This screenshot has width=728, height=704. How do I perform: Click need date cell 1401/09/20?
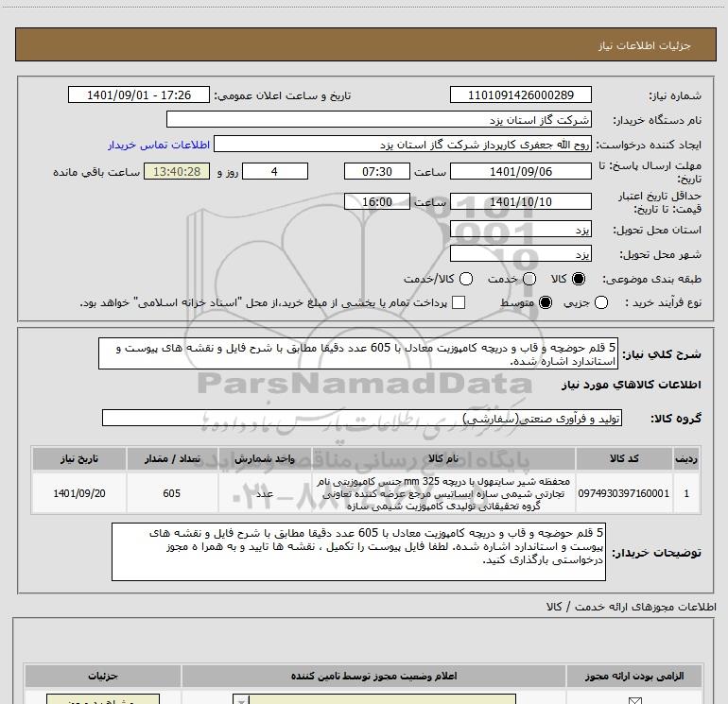(x=78, y=493)
